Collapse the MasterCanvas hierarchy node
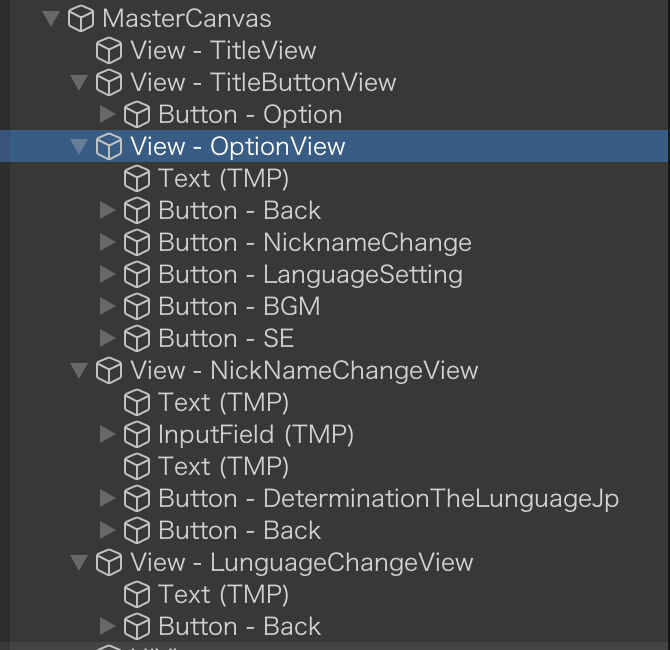 click(x=52, y=19)
